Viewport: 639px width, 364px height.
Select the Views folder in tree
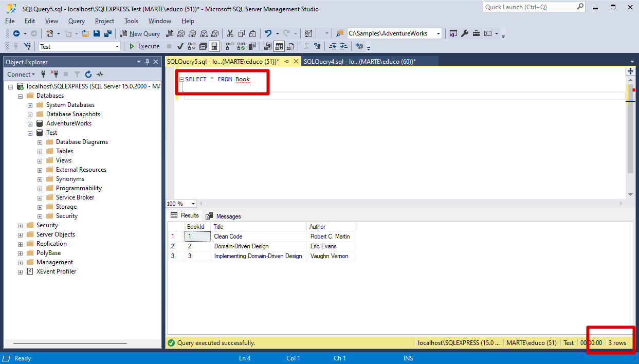click(x=64, y=160)
